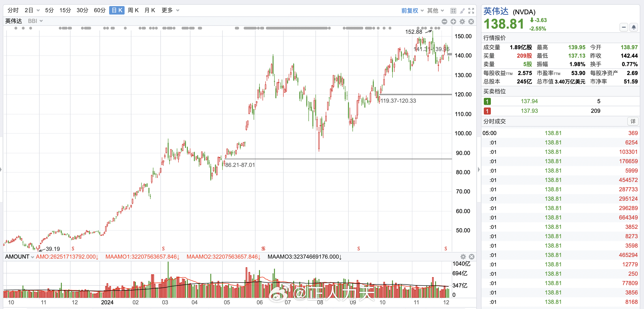Open trade details with 详 button
The height and width of the screenshot is (309, 644).
click(x=633, y=121)
